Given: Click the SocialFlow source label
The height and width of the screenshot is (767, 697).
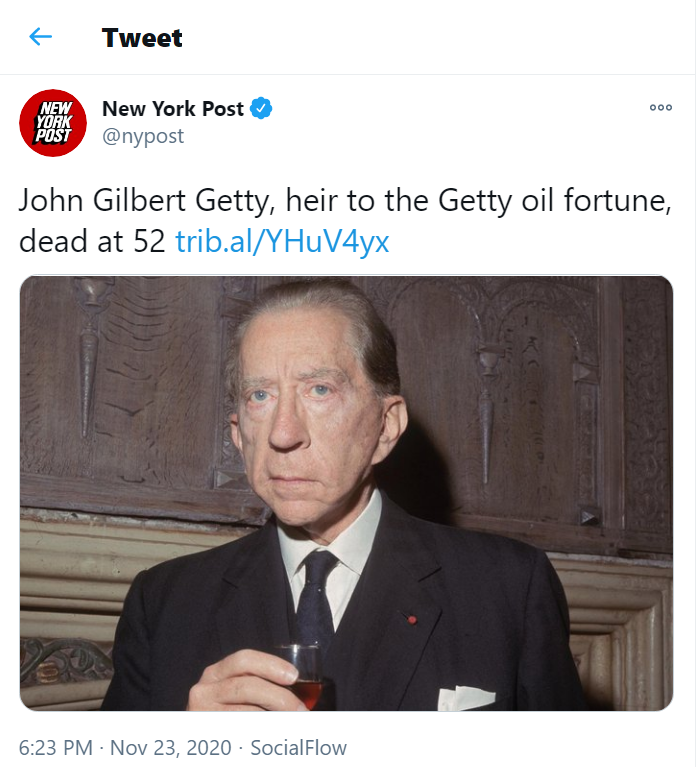Looking at the screenshot, I should (x=298, y=747).
